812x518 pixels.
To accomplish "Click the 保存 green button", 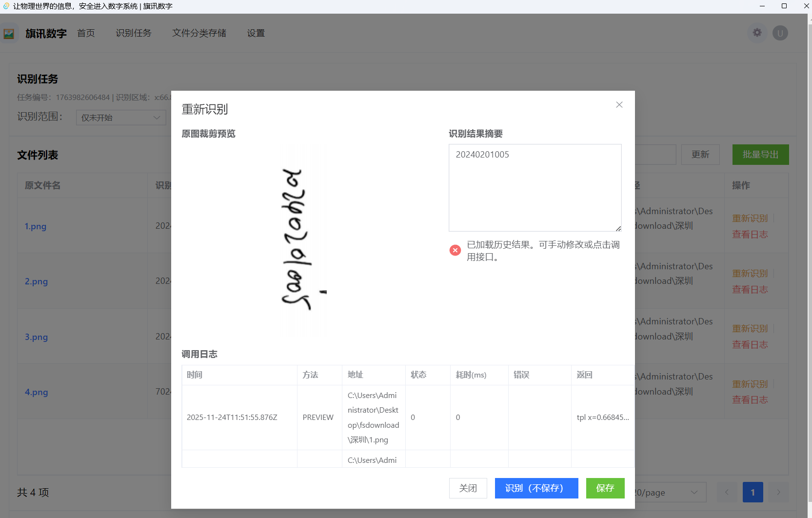I will point(605,488).
